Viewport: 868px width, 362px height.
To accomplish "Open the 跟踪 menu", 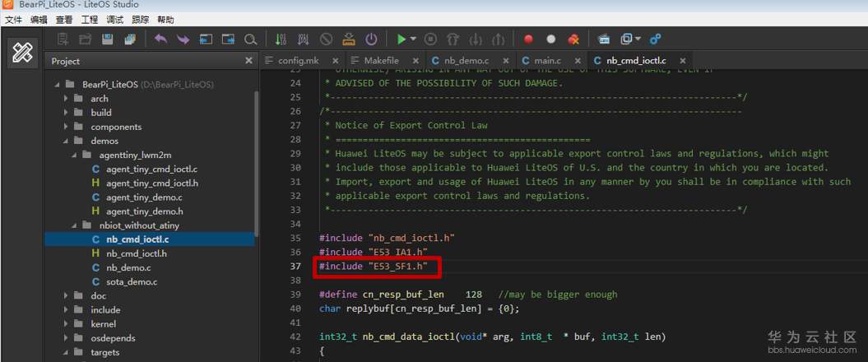I will [141, 20].
